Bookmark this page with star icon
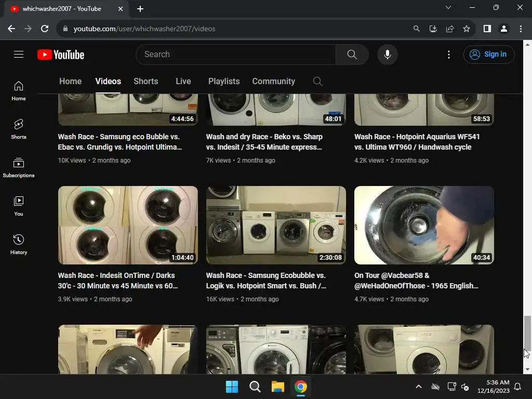Image resolution: width=532 pixels, height=399 pixels. click(467, 29)
